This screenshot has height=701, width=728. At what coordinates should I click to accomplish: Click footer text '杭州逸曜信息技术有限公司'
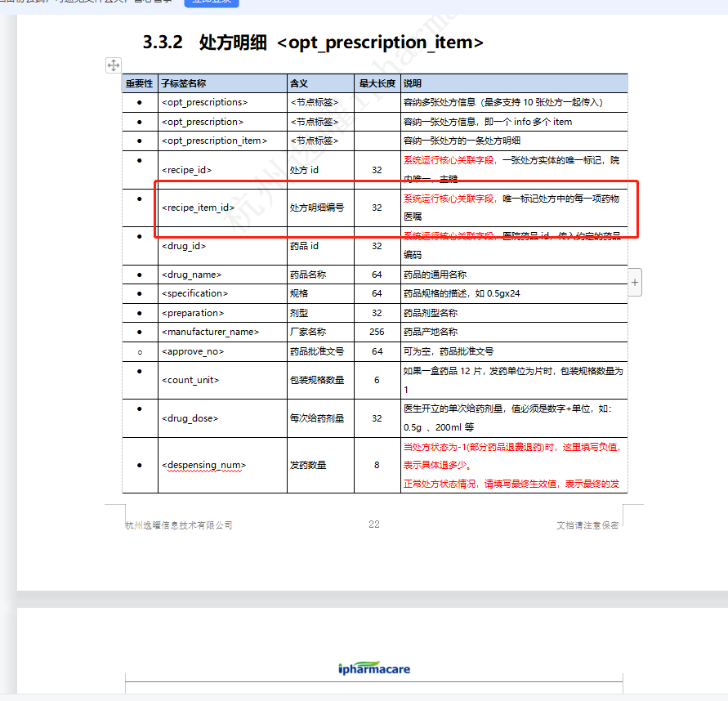179,525
